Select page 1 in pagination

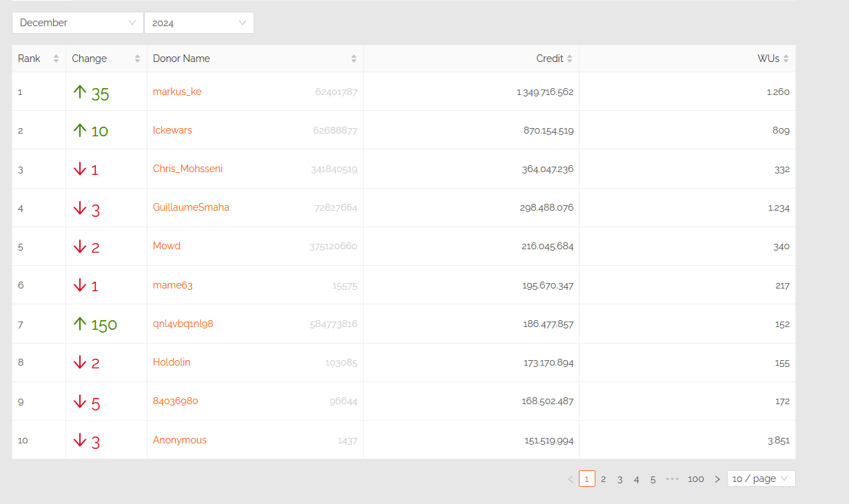pyautogui.click(x=587, y=479)
